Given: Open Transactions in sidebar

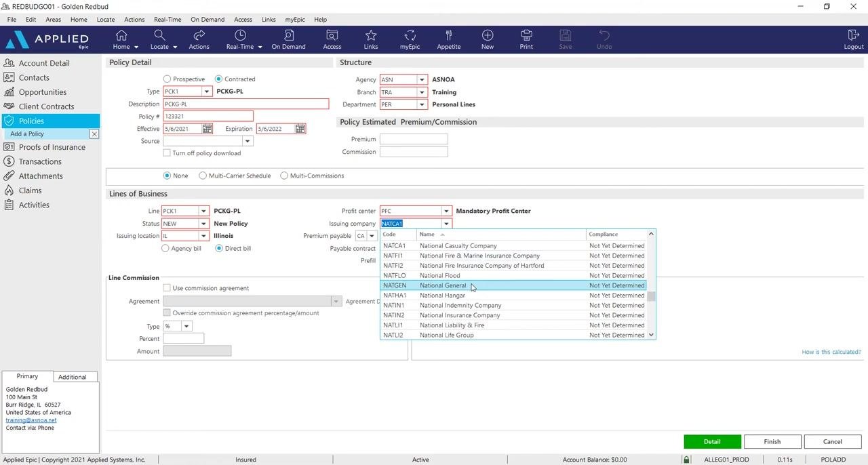Looking at the screenshot, I should pyautogui.click(x=40, y=161).
